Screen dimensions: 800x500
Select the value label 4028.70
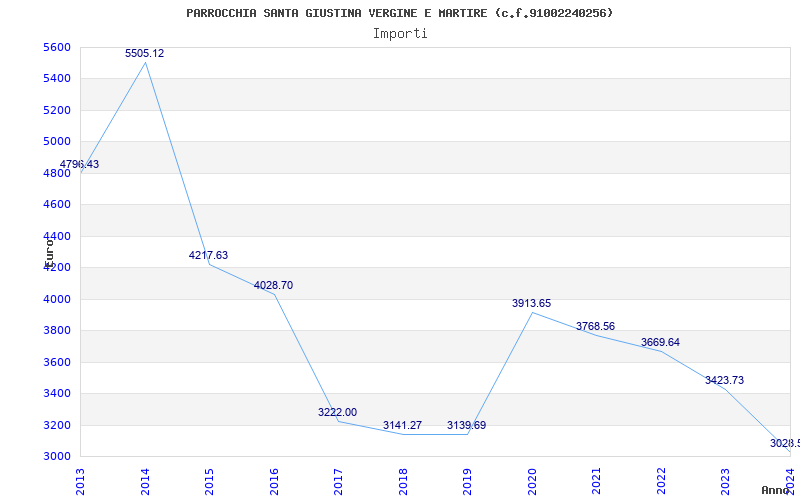point(273,285)
